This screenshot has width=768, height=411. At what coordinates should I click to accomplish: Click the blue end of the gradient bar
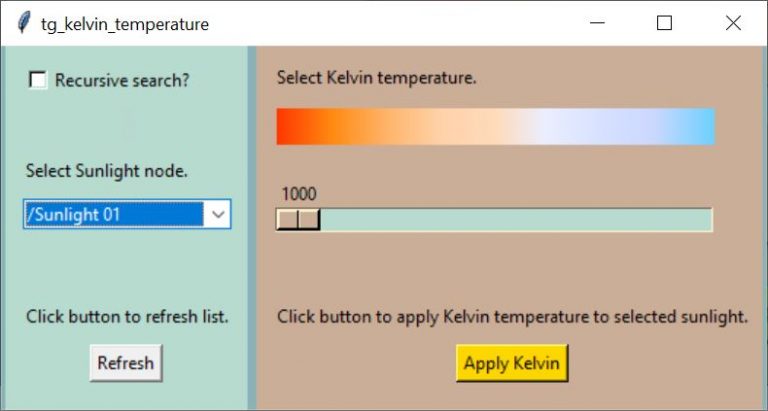click(x=696, y=126)
